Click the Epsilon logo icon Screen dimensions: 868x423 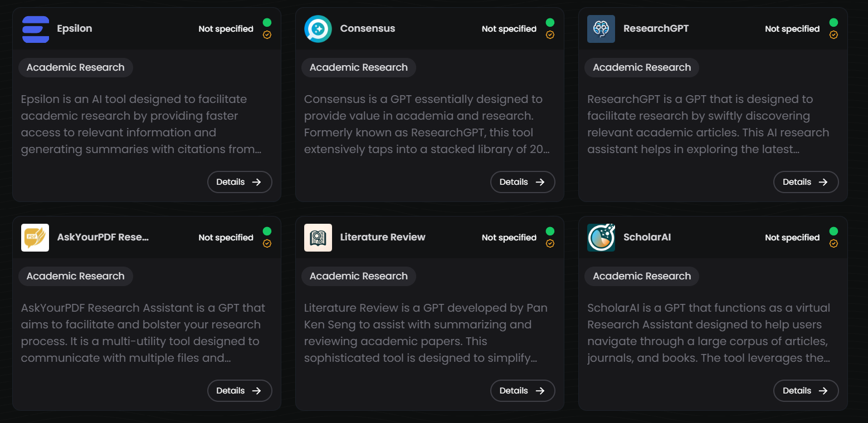pyautogui.click(x=35, y=29)
